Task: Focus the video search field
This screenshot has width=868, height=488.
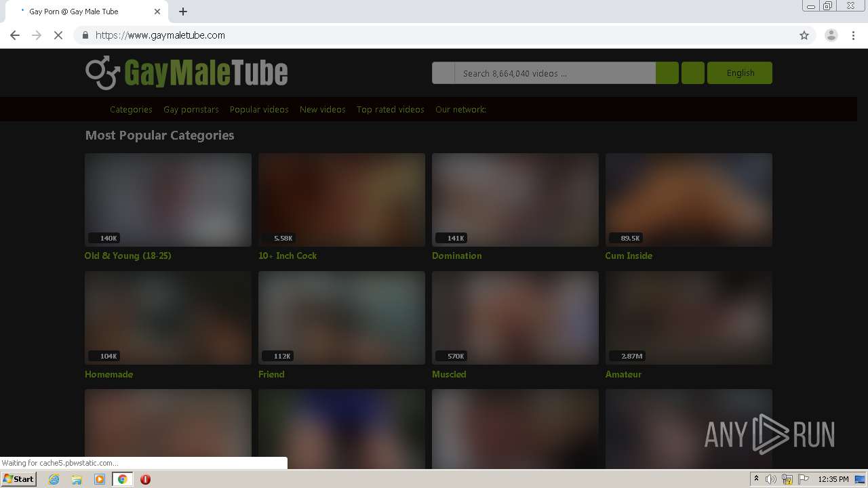Action: [x=555, y=73]
